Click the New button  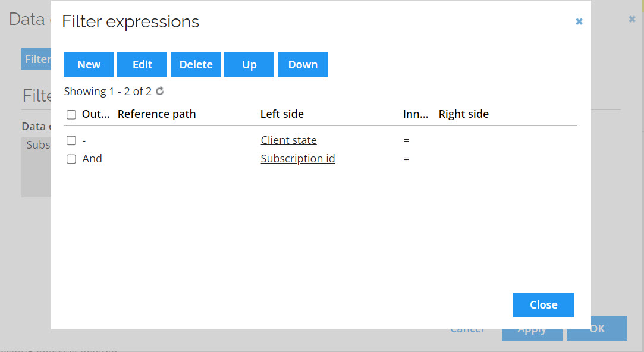coord(89,64)
